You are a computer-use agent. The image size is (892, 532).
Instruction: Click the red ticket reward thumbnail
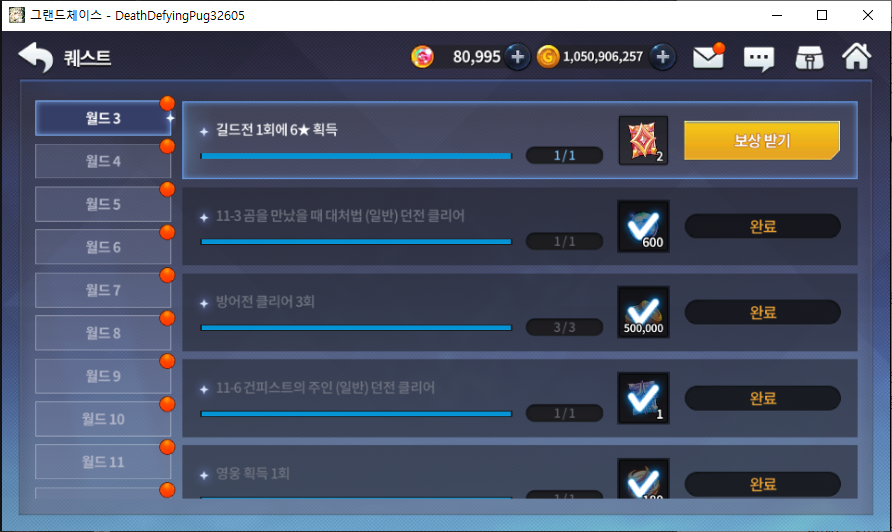[643, 141]
